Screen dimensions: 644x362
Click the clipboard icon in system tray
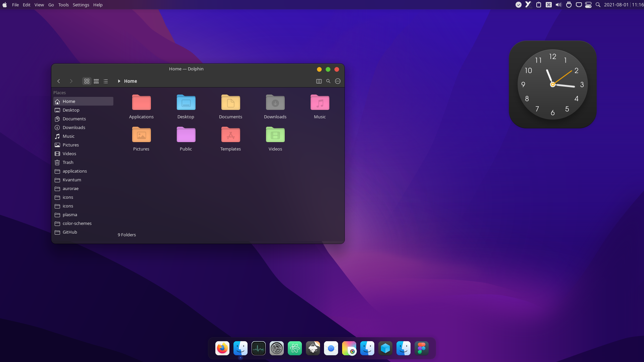[x=539, y=5]
